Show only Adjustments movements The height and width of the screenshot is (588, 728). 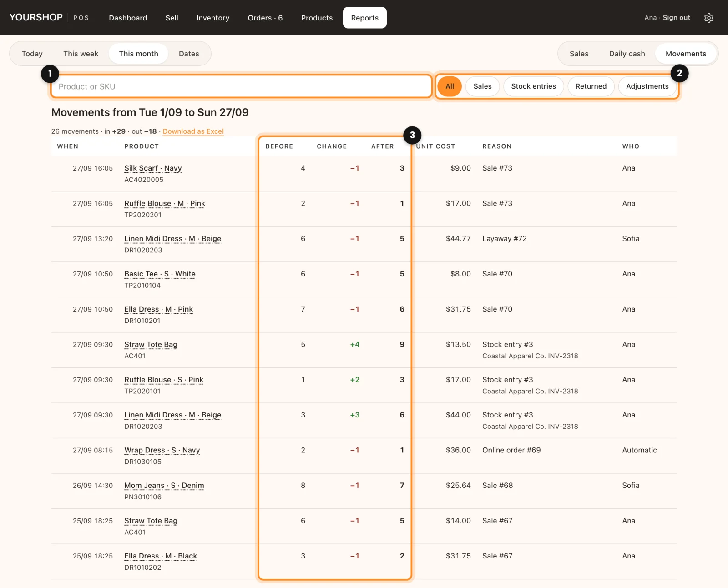[x=647, y=86]
